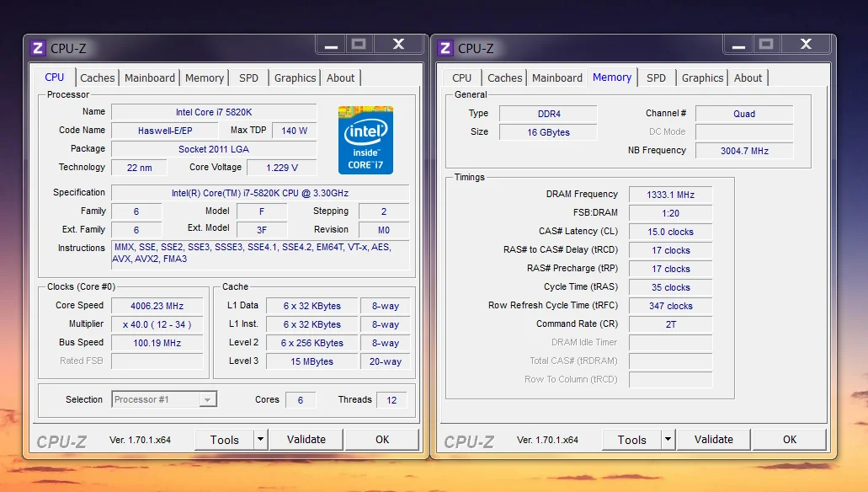The width and height of the screenshot is (868, 492).
Task: Open About tab in left window
Action: (x=340, y=78)
